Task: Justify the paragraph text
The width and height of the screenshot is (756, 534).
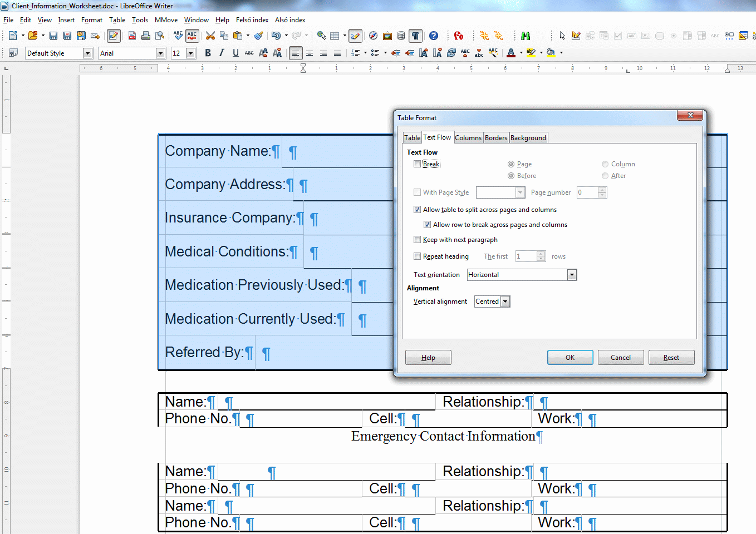Action: click(337, 53)
